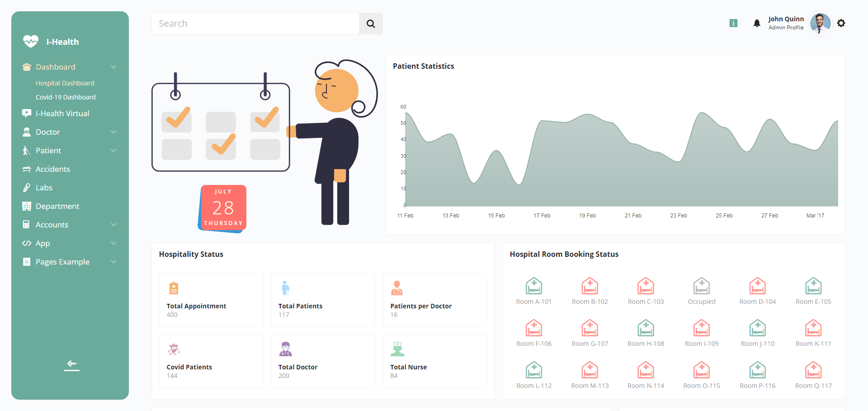Open the Hospital Dashboard link
The height and width of the screenshot is (411, 868).
[65, 83]
